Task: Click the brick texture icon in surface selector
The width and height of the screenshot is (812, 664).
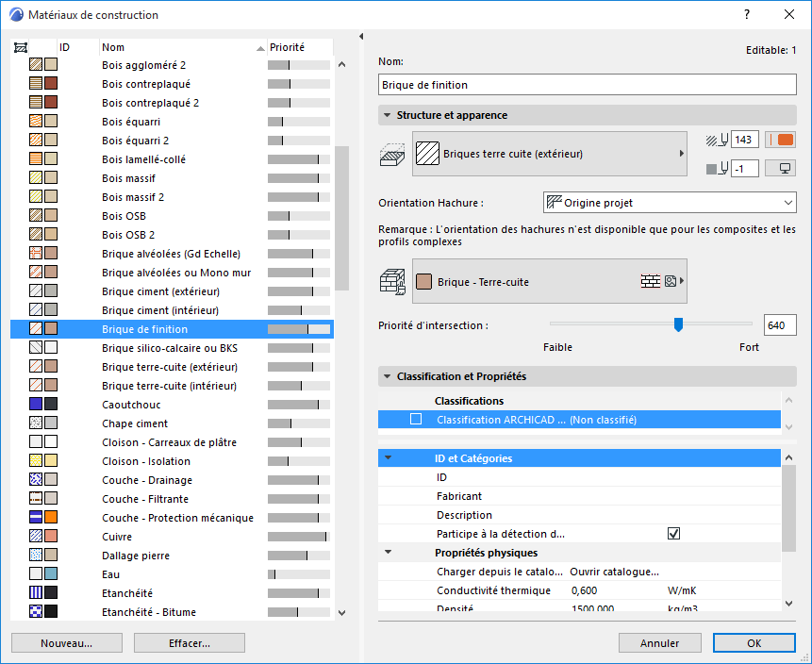Action: coord(651,281)
